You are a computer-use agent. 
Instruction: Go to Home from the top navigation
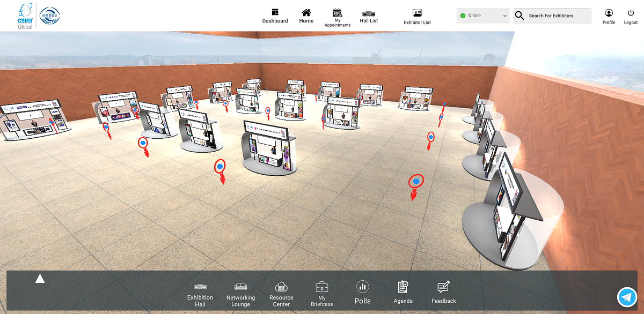click(306, 16)
